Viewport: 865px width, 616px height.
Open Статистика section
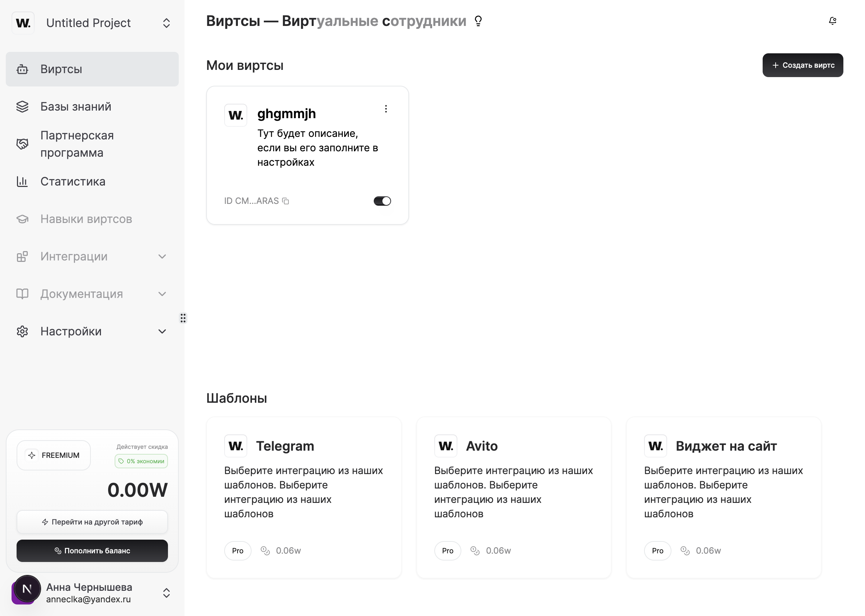[x=92, y=181]
